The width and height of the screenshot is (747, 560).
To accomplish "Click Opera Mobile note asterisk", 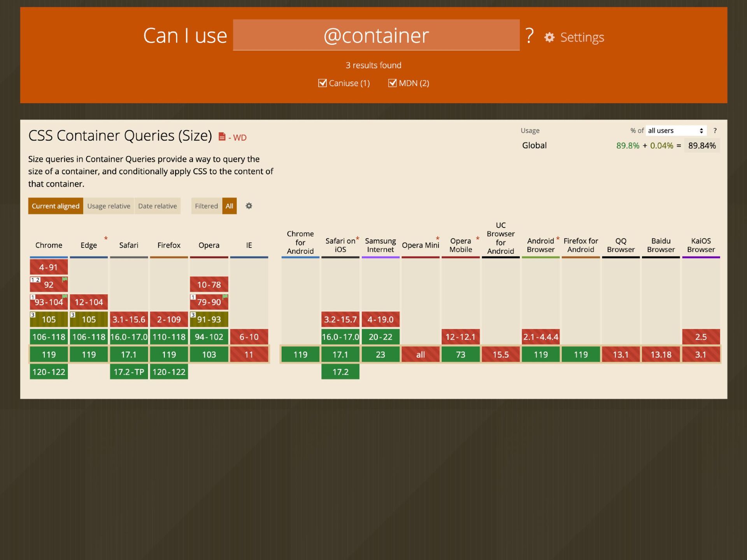I will 477,238.
